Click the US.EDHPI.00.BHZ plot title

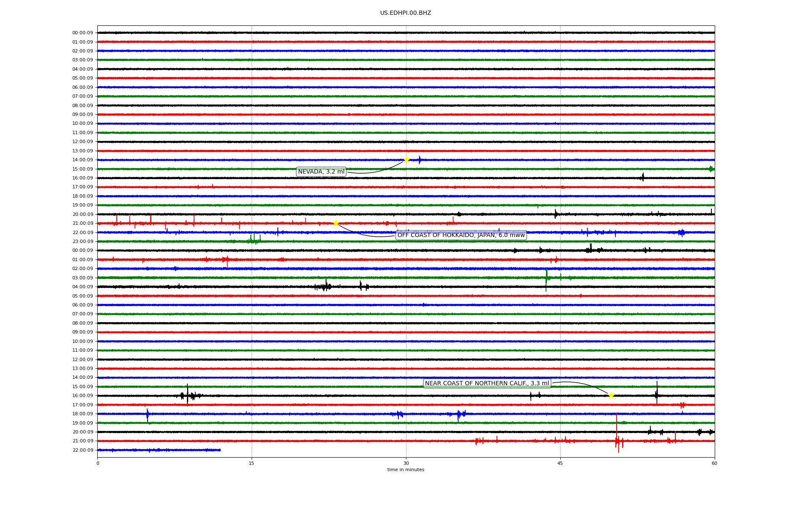coord(406,13)
